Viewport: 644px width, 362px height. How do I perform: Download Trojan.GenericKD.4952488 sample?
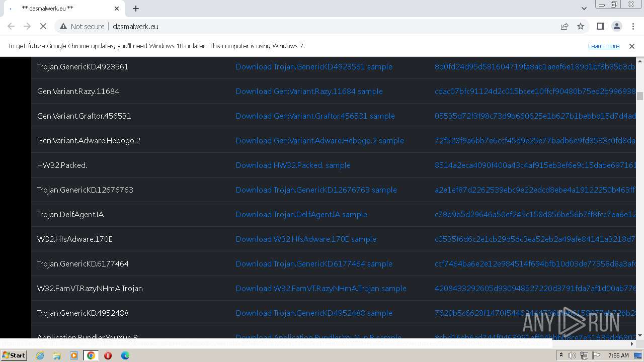tap(314, 313)
